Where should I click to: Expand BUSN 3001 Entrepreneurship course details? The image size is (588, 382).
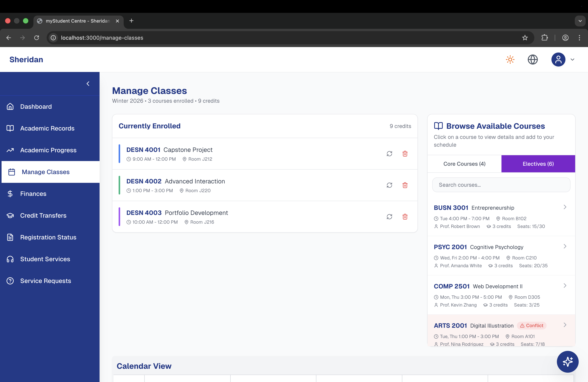click(x=565, y=207)
